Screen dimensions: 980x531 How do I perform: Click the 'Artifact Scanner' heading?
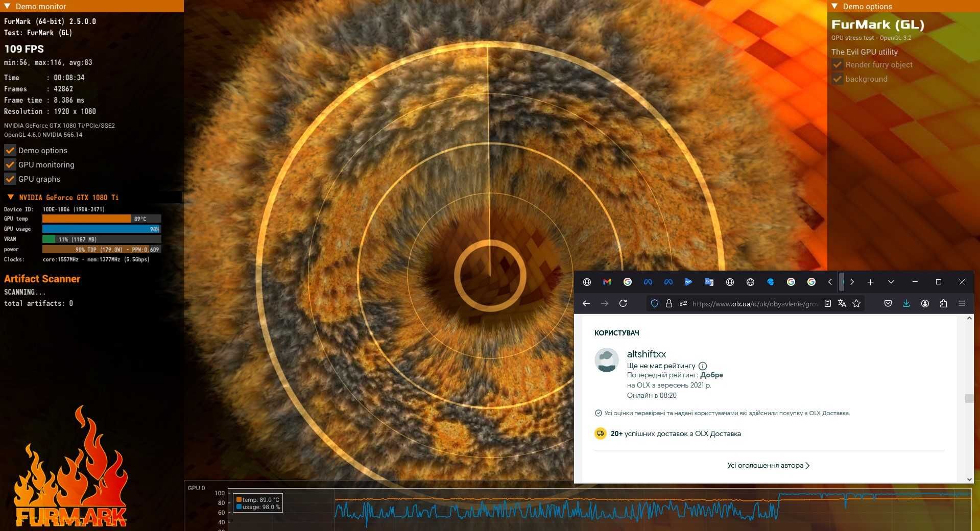coord(42,279)
